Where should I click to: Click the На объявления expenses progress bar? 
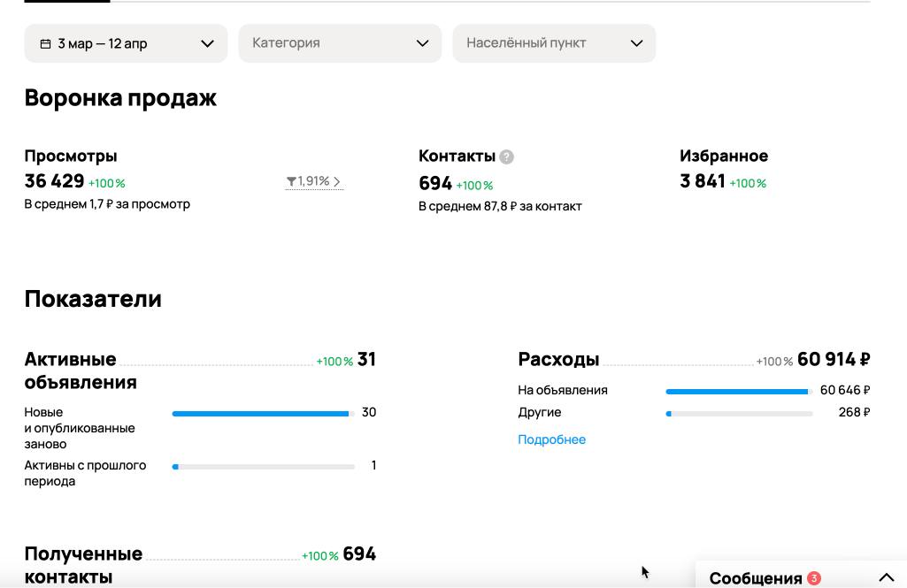tap(739, 391)
